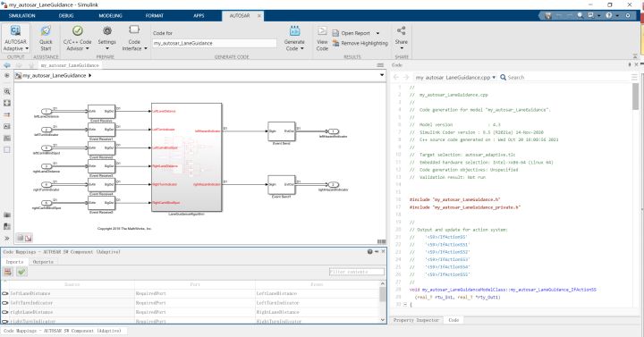Expand the palette chevron at bottom left
The height and width of the screenshot is (337, 644).
tap(7, 238)
